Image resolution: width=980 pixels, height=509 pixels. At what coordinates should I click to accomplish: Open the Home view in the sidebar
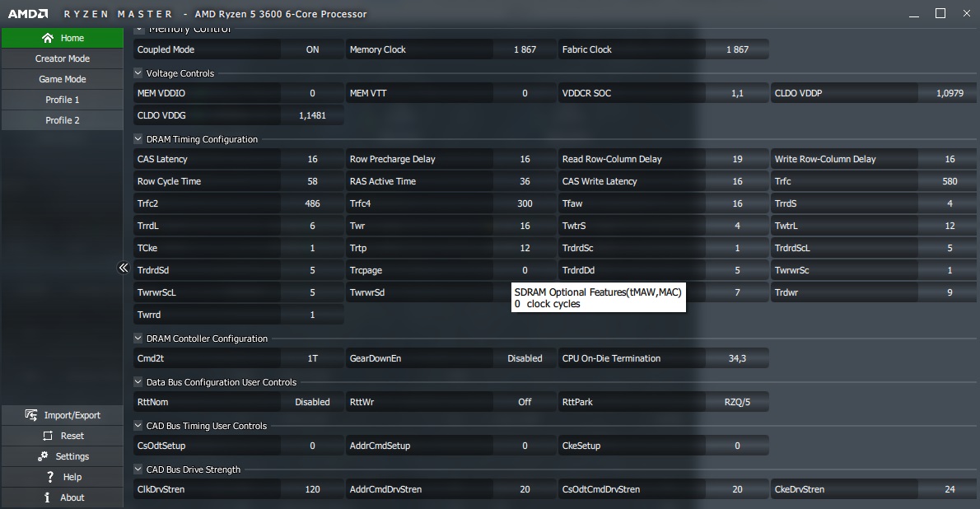click(63, 38)
